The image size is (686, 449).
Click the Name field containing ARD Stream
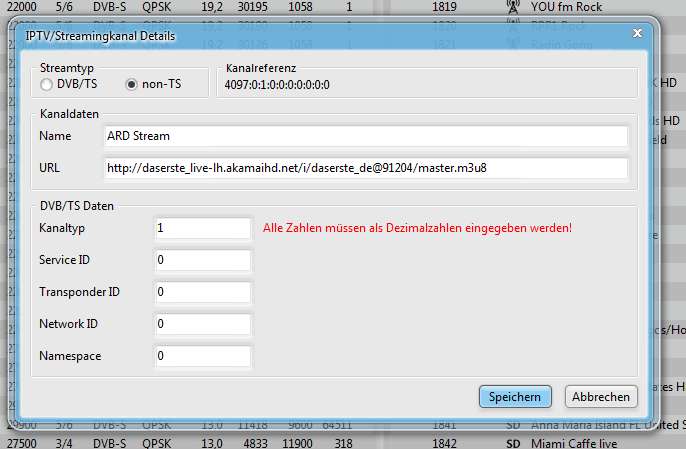point(365,135)
